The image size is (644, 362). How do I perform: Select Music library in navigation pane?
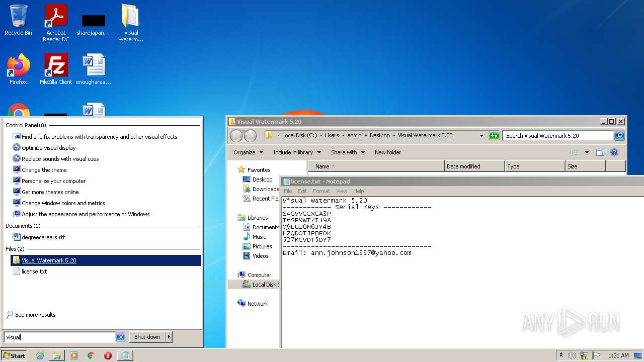tap(254, 237)
